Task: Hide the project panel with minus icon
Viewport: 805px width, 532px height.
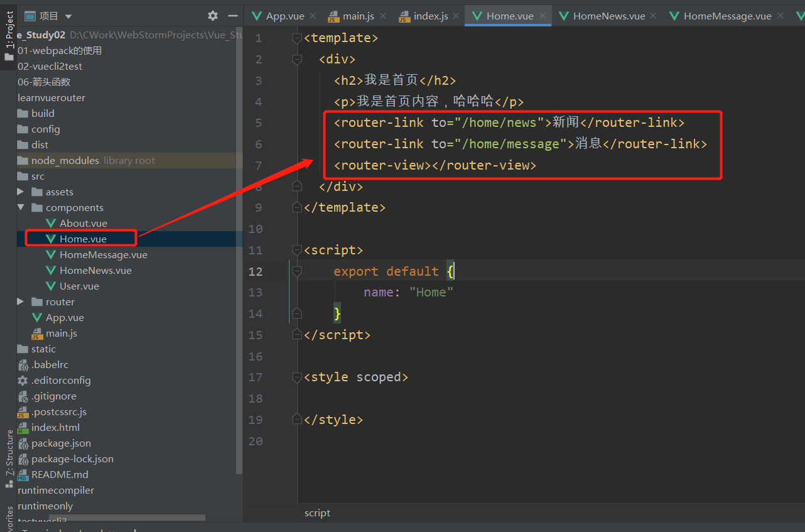Action: [232, 16]
